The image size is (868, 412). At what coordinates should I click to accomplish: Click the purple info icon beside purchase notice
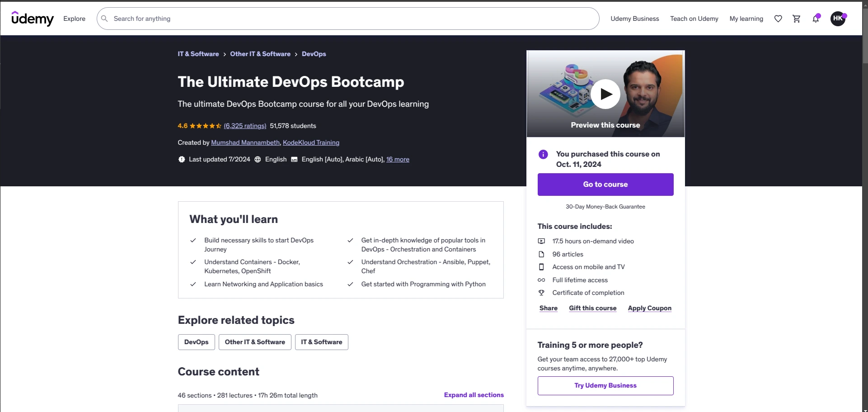543,154
